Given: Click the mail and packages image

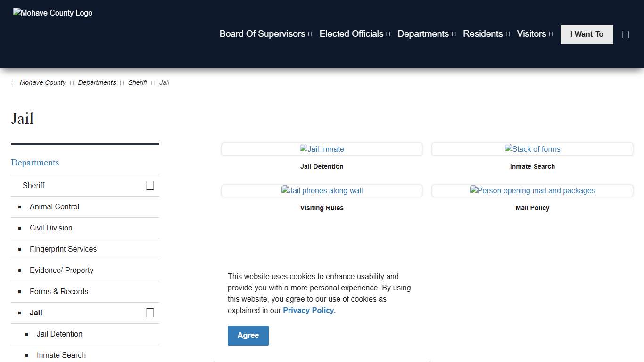Looking at the screenshot, I should pos(532,191).
